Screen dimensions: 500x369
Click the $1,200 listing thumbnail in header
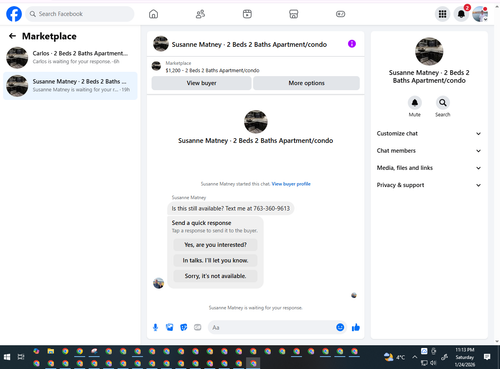tap(156, 66)
